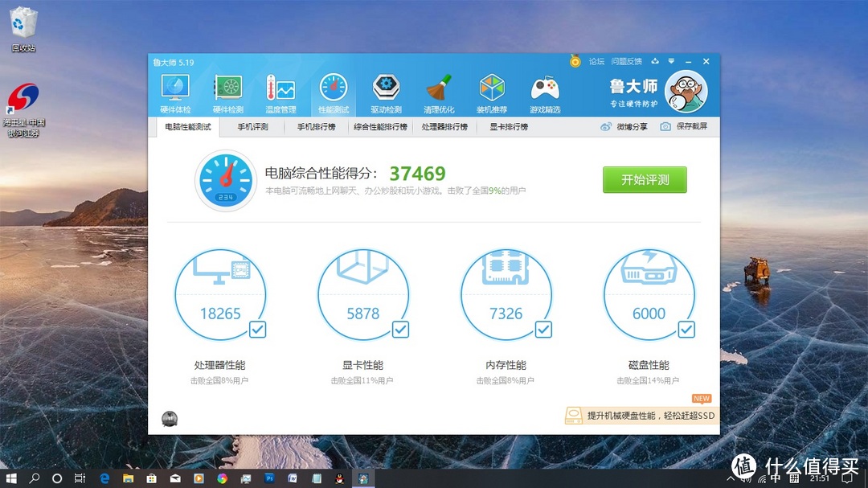This screenshot has height=488, width=868.
Task: Click graphics card score circle 5878
Action: (363, 295)
